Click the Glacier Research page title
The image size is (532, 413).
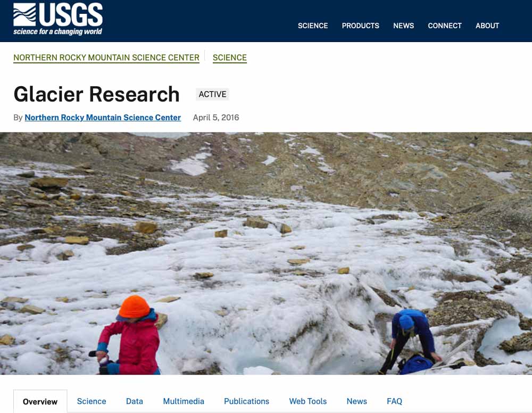(x=97, y=94)
